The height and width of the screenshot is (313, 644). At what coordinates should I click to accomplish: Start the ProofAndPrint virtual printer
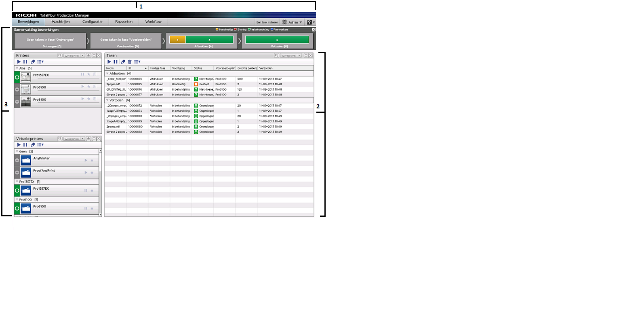86,173
